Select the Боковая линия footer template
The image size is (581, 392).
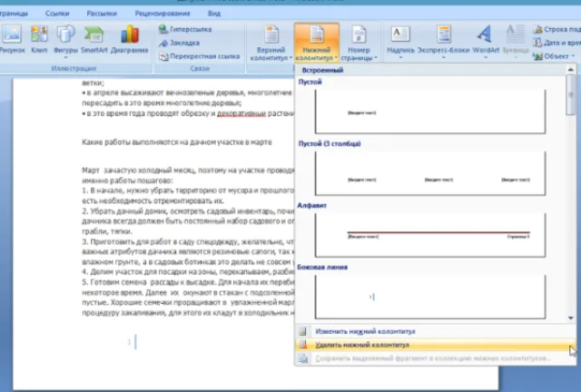pyautogui.click(x=430, y=297)
